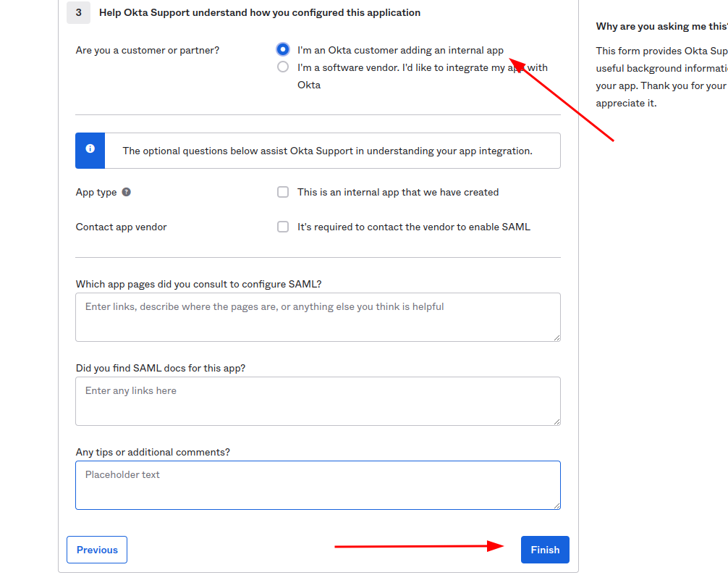
Task: Select 'I'm a software vendor' radio option
Action: click(x=283, y=67)
